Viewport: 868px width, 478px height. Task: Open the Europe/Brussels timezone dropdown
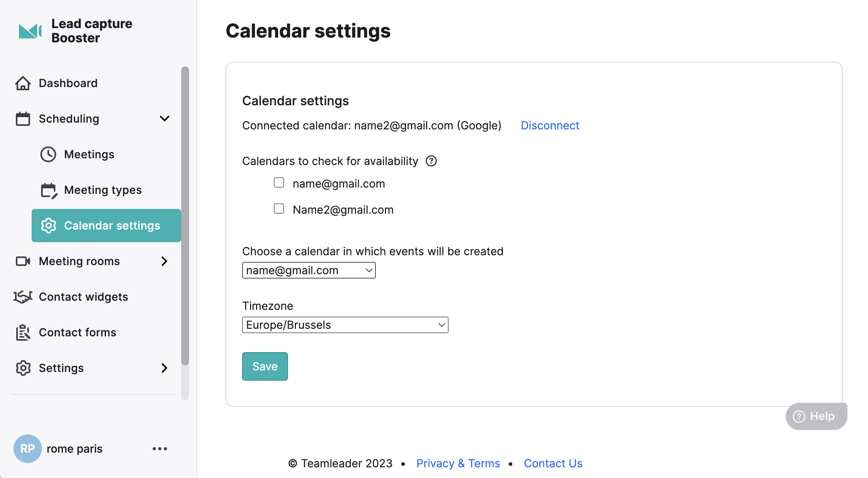coord(345,325)
